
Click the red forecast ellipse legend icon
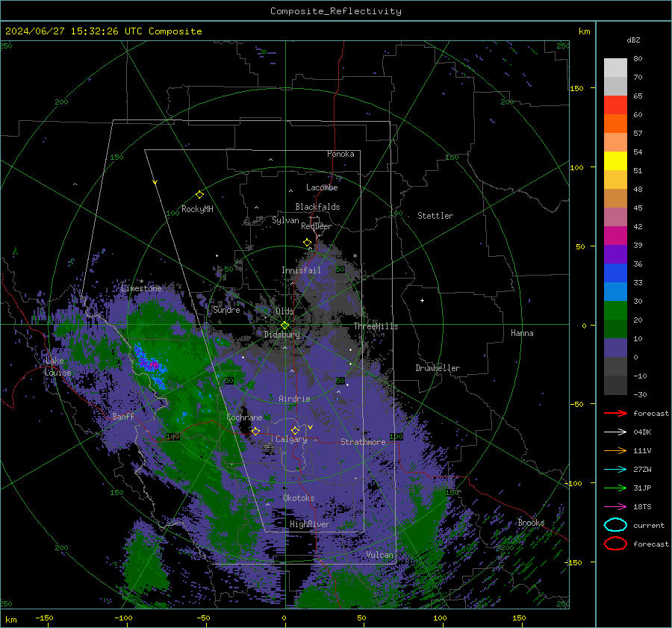615,544
